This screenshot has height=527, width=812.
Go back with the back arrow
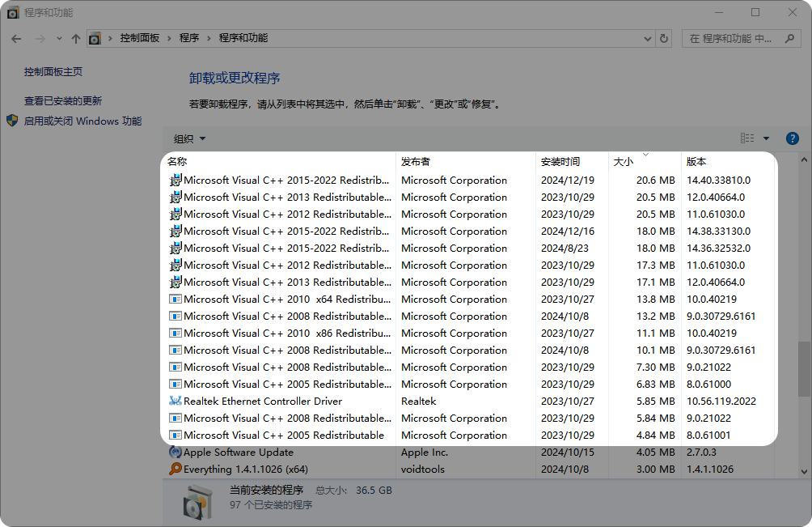point(16,39)
